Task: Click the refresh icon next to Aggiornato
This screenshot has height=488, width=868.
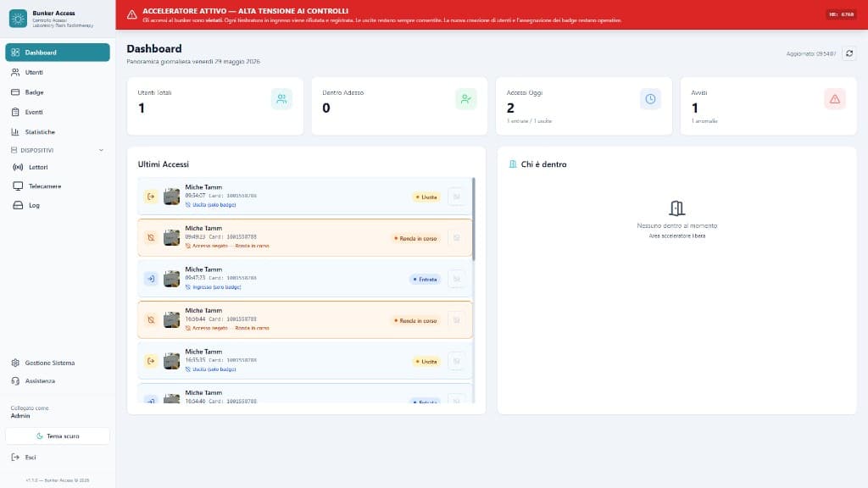Action: click(x=849, y=53)
